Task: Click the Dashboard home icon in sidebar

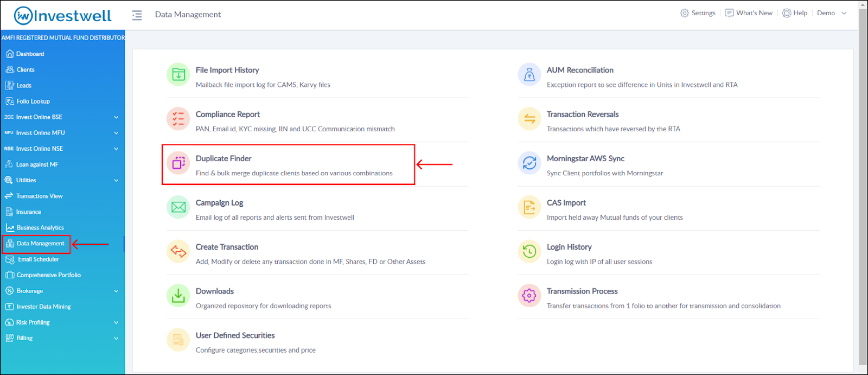Action: 10,54
